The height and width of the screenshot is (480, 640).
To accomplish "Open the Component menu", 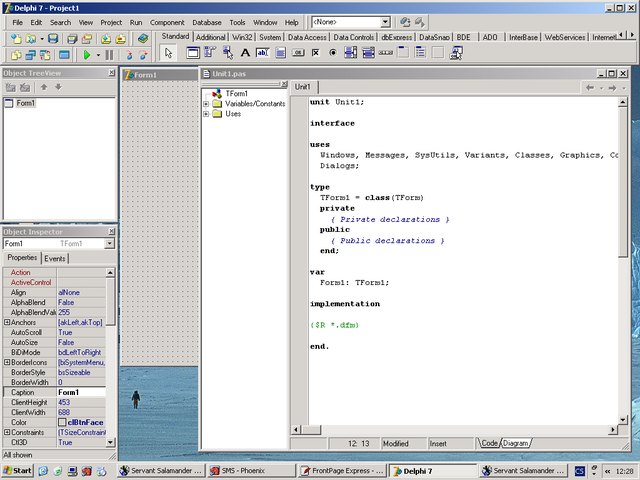I will click(167, 21).
